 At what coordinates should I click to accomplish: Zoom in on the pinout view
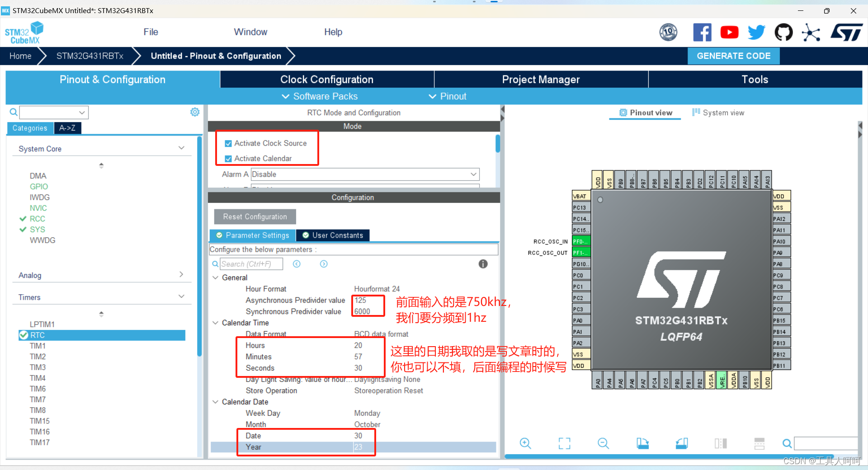tap(525, 443)
